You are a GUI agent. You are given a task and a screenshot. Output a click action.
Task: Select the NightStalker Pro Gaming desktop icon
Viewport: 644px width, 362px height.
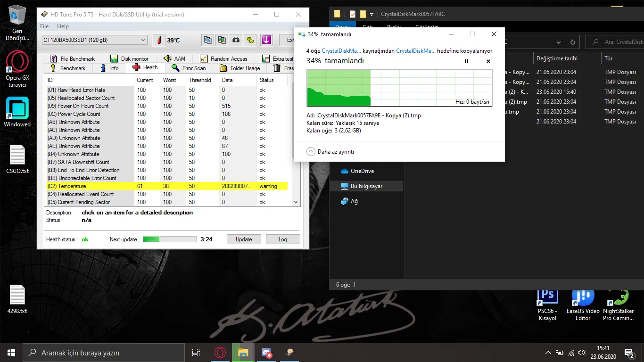click(618, 305)
